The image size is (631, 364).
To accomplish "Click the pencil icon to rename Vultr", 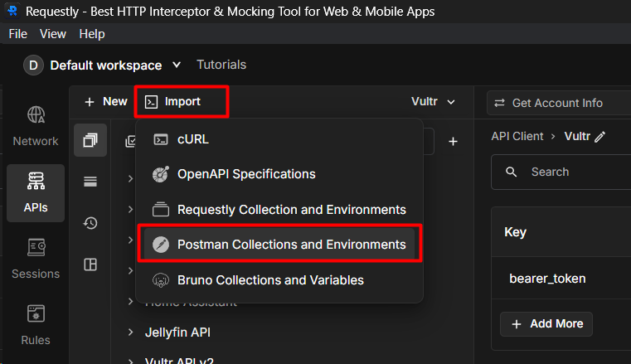I will click(599, 137).
